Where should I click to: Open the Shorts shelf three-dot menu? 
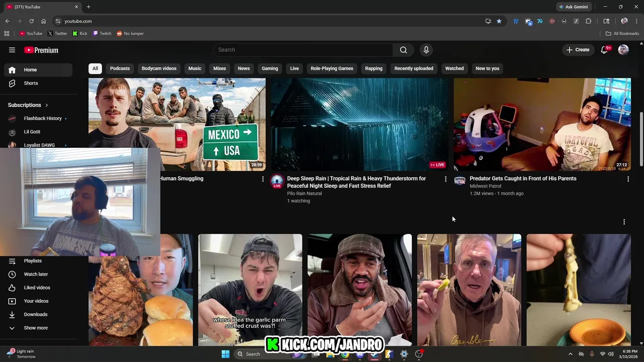[x=624, y=222]
